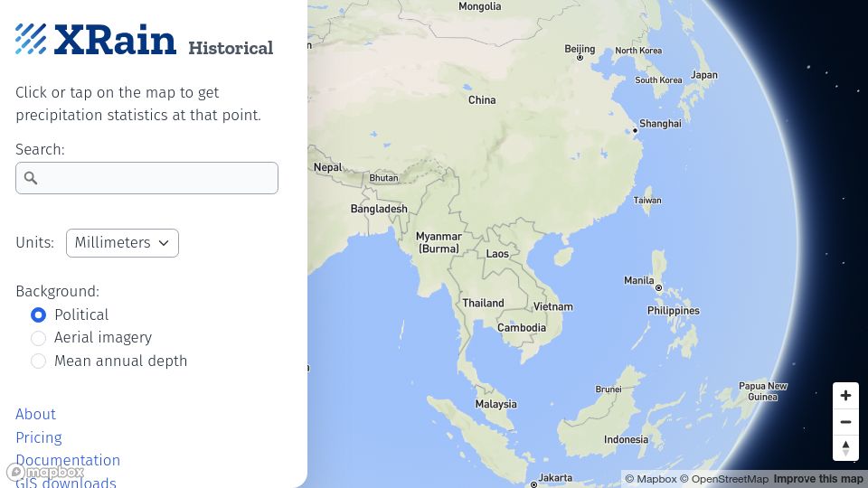
Task: Zoom out of the map
Action: point(845,422)
